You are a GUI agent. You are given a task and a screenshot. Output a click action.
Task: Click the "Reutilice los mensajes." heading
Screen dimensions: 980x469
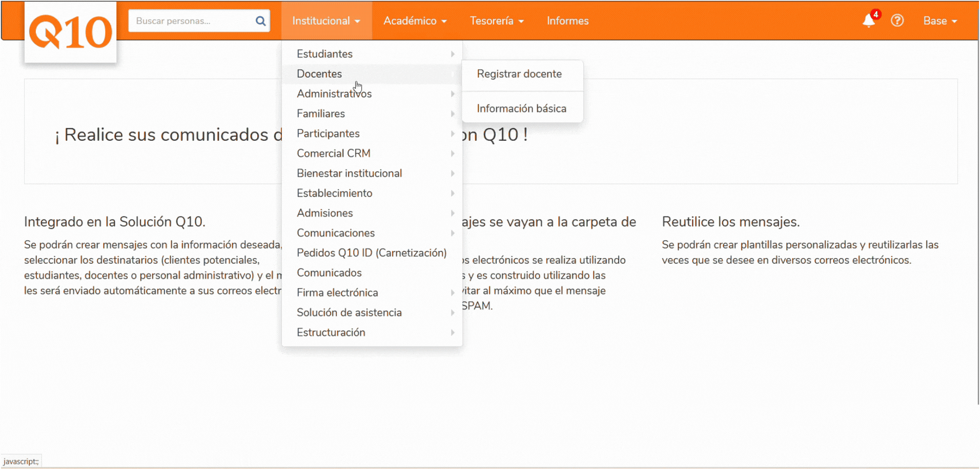(x=731, y=222)
